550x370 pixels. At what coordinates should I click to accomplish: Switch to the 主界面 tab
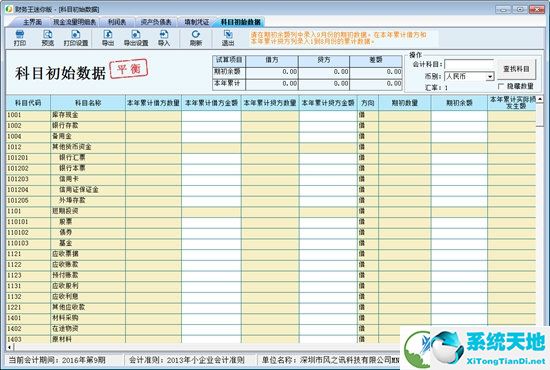(x=32, y=22)
